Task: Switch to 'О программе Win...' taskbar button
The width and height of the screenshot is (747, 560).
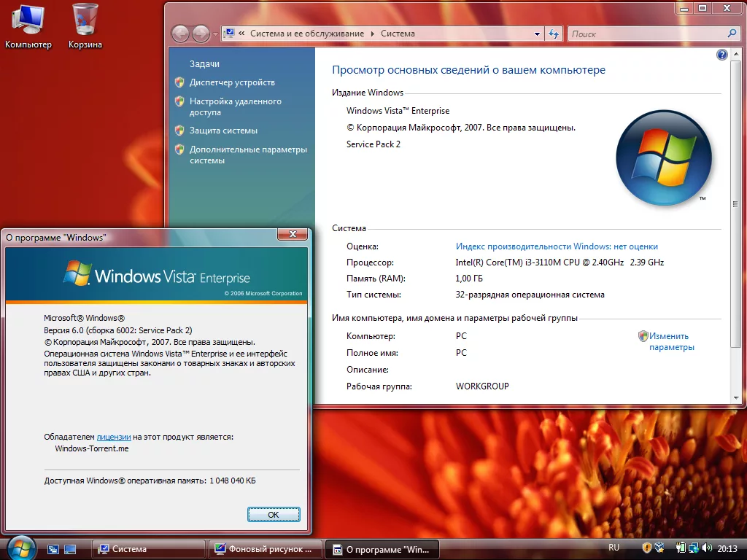Action: click(382, 549)
